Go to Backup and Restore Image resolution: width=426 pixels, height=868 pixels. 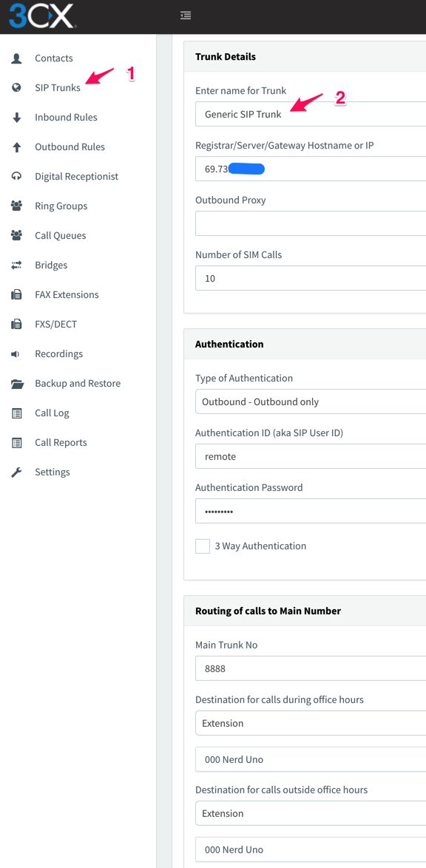pyautogui.click(x=78, y=383)
